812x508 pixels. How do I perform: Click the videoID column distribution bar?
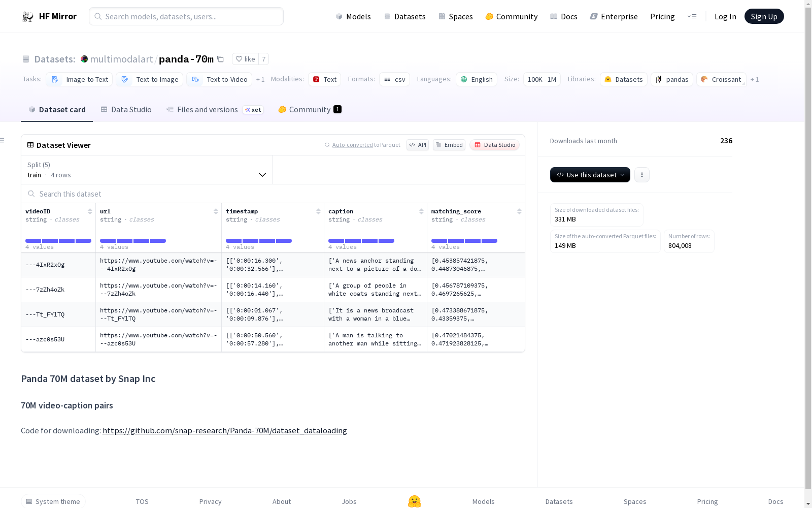pyautogui.click(x=58, y=241)
